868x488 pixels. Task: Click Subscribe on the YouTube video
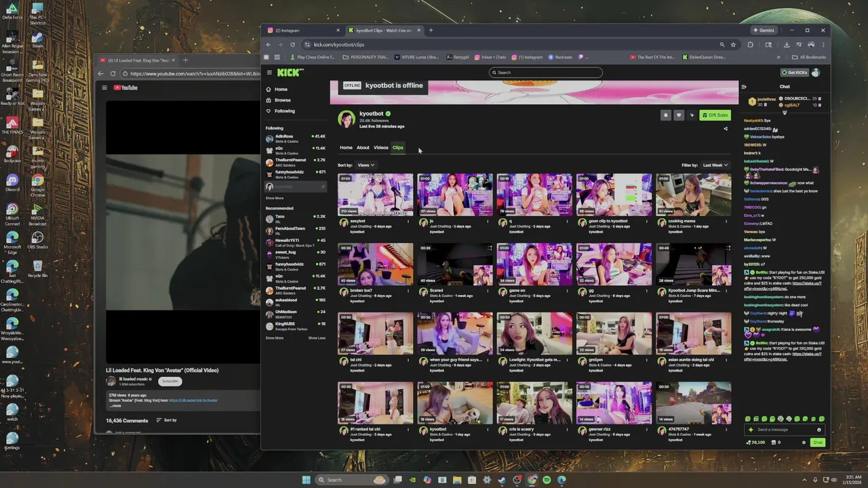170,381
